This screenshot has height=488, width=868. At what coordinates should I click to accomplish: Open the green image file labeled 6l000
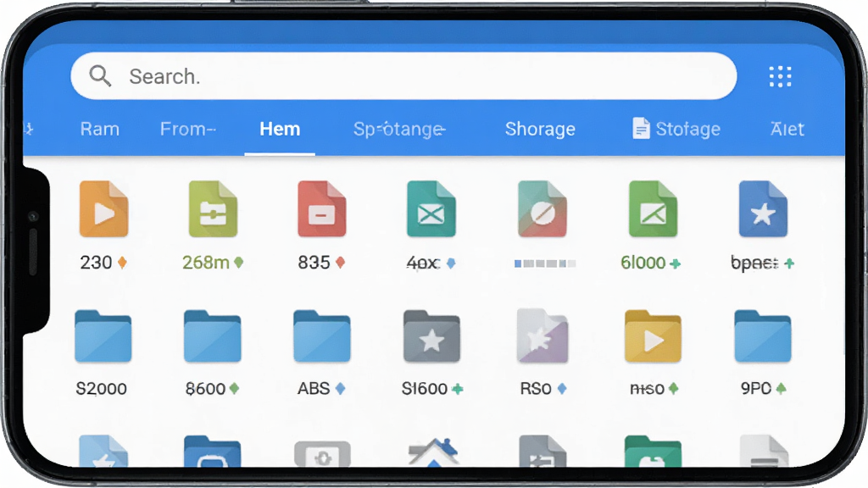pyautogui.click(x=654, y=209)
